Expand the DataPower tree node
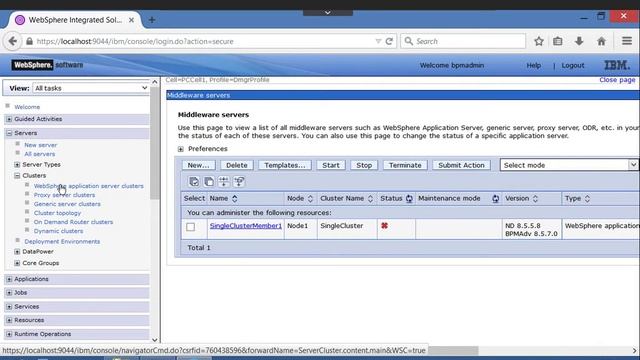Image resolution: width=640 pixels, height=360 pixels. tap(17, 252)
